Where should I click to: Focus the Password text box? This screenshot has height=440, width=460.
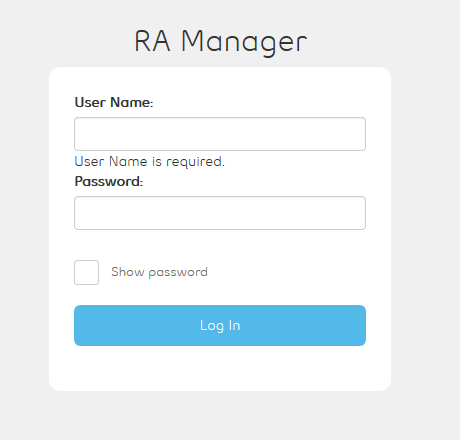220,213
